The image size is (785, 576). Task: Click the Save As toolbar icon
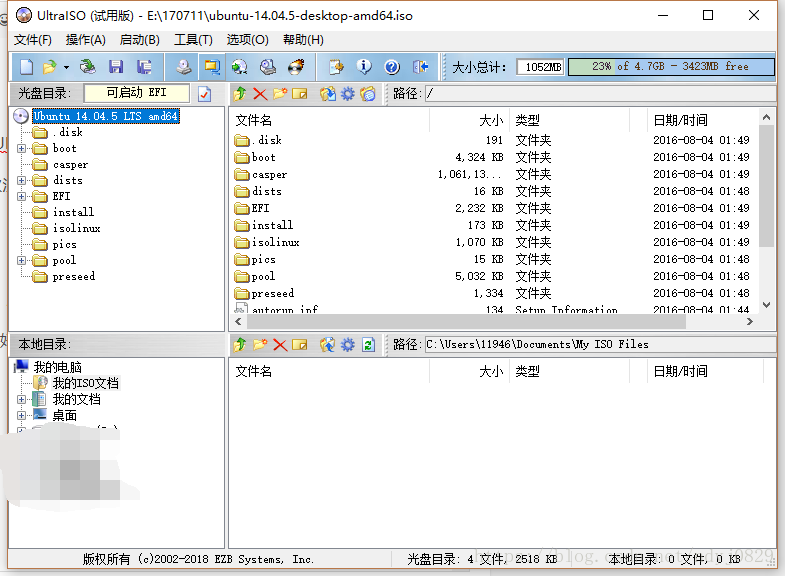[x=144, y=67]
